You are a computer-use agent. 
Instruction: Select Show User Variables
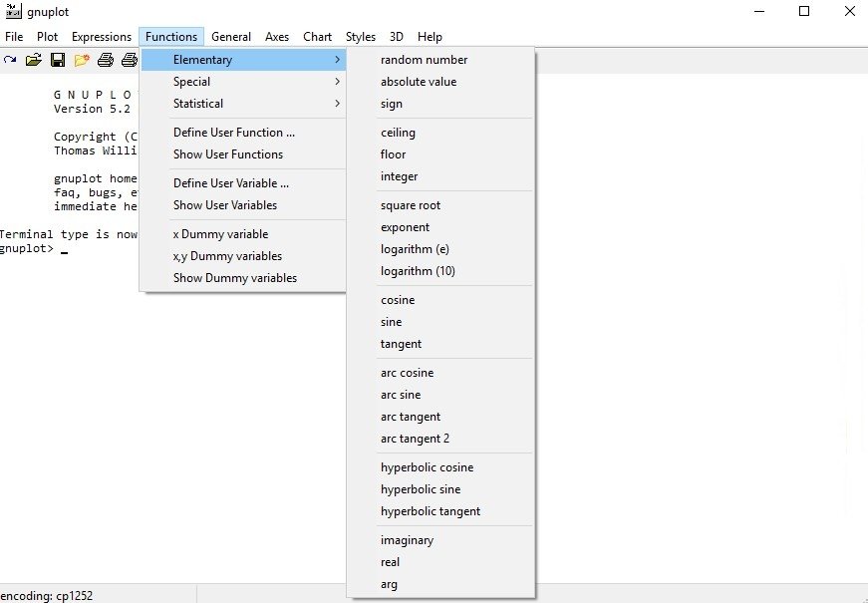coord(243,205)
